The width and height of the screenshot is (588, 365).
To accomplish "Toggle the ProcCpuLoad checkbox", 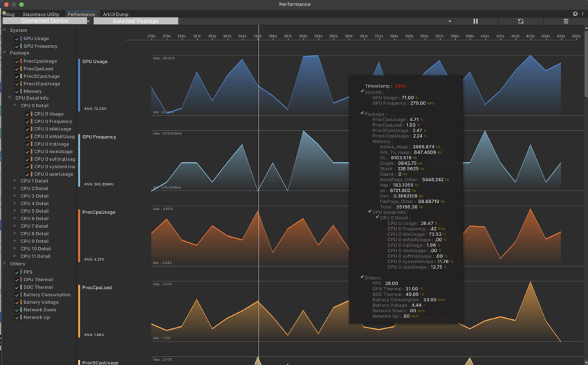I will [17, 69].
